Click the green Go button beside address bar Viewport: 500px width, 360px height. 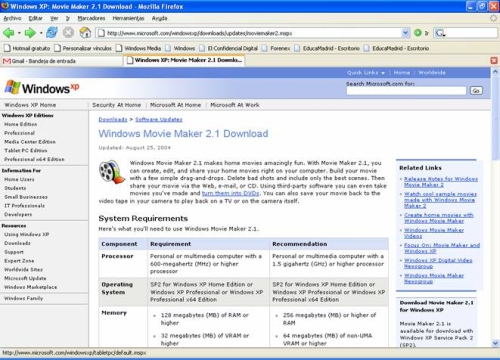418,33
